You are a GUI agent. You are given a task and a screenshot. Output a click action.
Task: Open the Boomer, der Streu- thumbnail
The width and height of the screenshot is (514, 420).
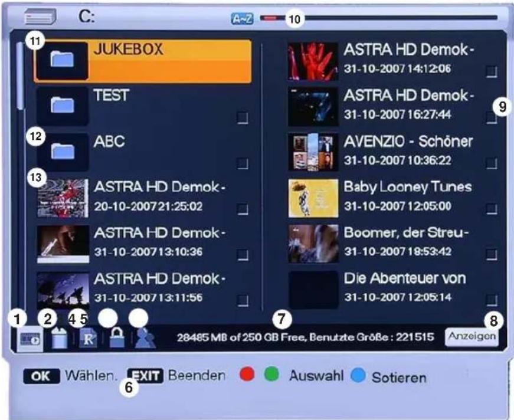tap(313, 244)
